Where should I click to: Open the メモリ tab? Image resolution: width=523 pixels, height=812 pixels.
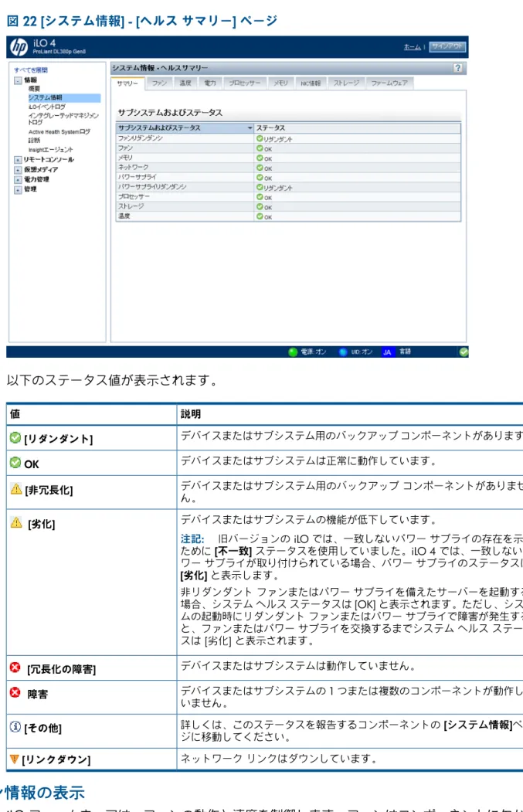pos(280,83)
